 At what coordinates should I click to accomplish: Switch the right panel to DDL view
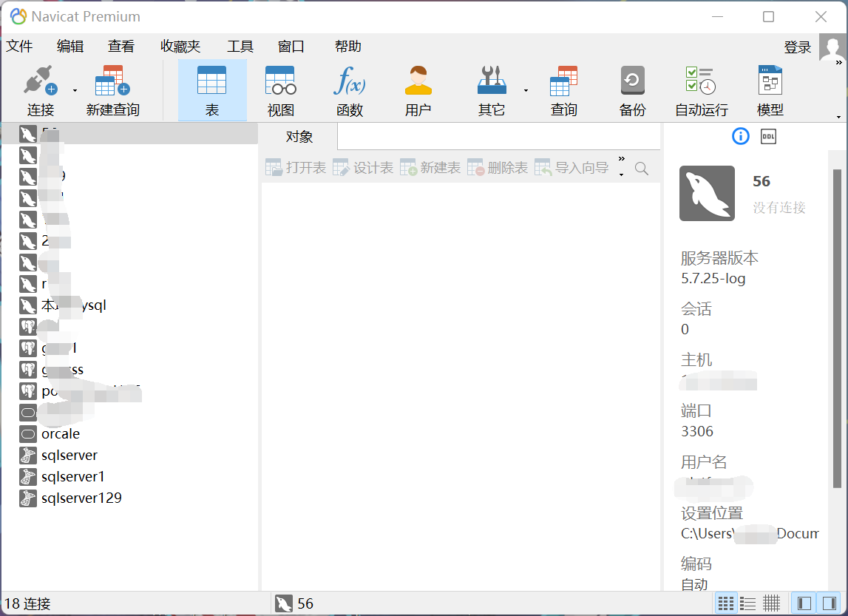coord(768,137)
